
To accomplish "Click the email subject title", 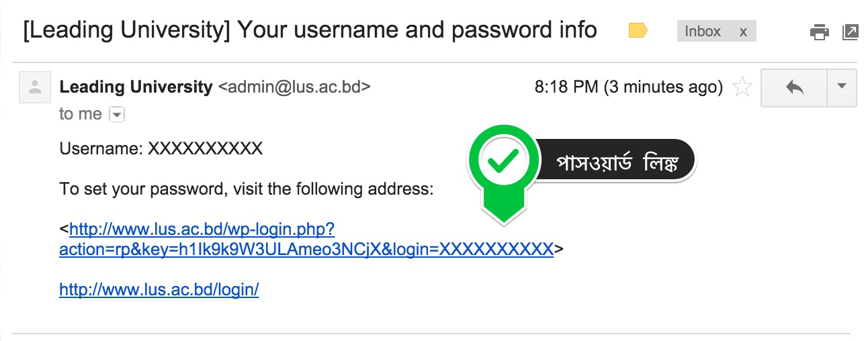I will pyautogui.click(x=310, y=30).
